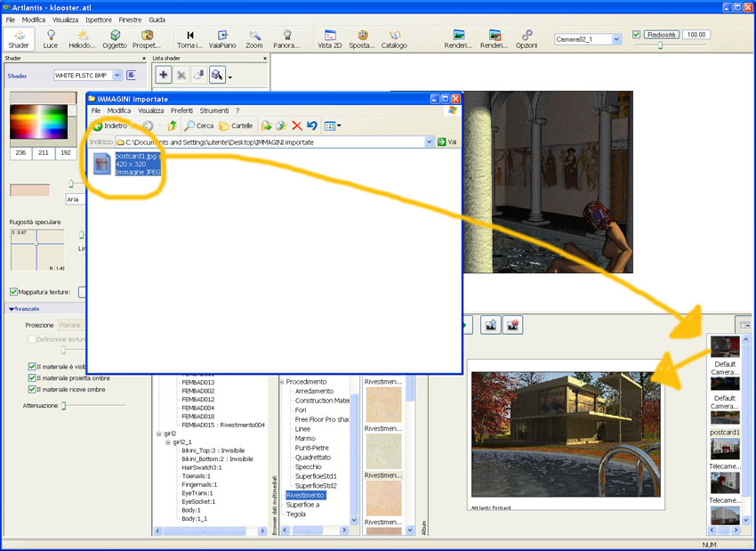Screen dimensions: 756x551
Task: Open the Catalogo catalog
Action: pyautogui.click(x=394, y=37)
